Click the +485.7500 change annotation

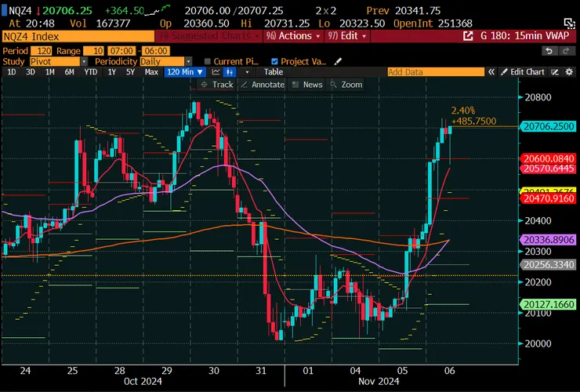pos(474,121)
